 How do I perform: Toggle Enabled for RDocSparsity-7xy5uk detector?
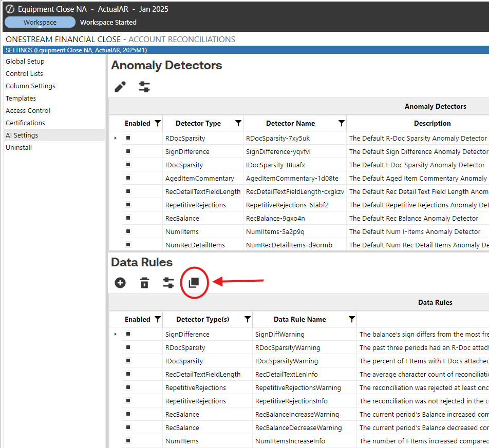tap(128, 138)
